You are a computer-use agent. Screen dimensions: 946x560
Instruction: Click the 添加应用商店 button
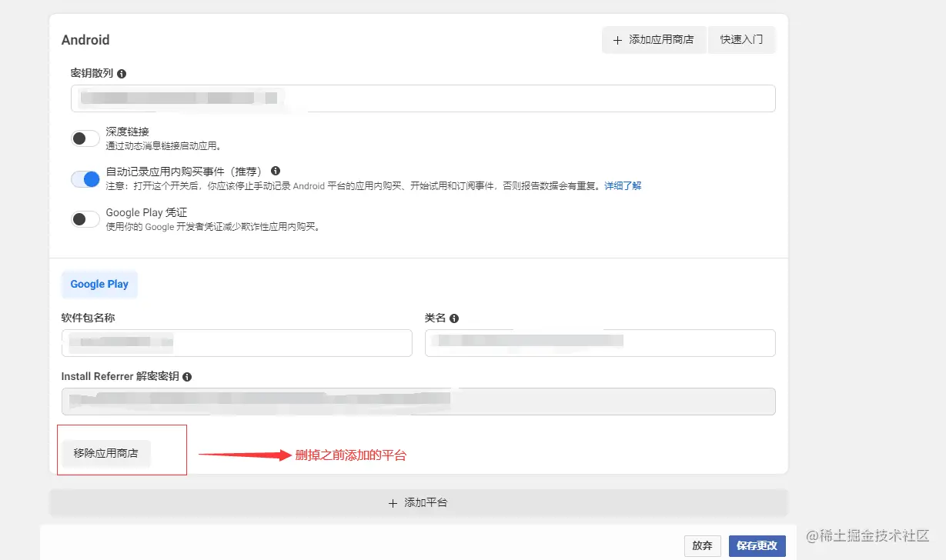click(654, 39)
